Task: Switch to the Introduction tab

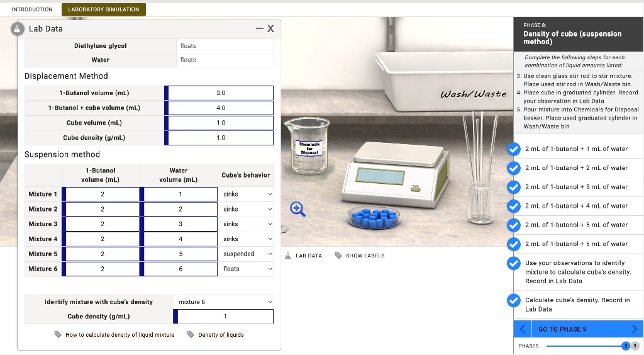Action: [x=32, y=9]
